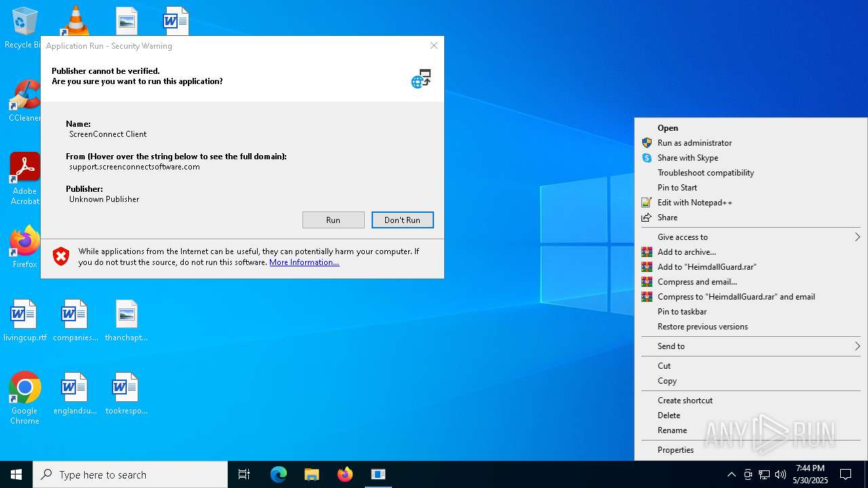Open the Recycle Bin desktop icon

point(23,27)
